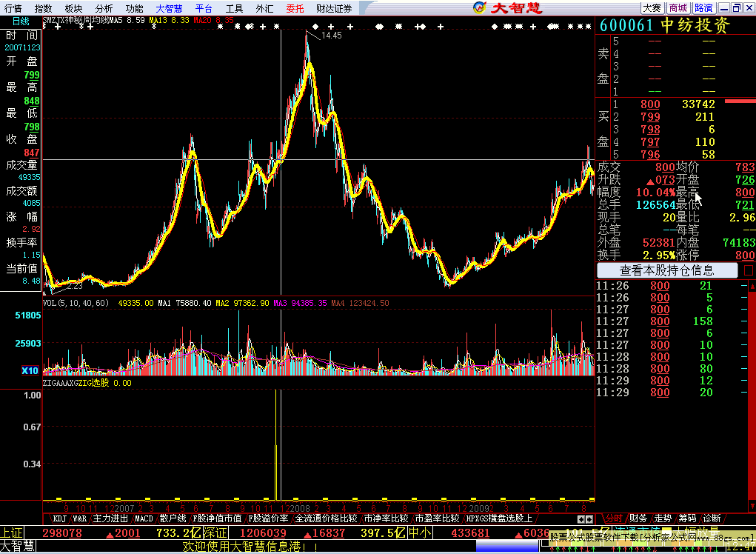756x554 pixels.
Task: Select the 诊断 tab in right panel
Action: 712,518
